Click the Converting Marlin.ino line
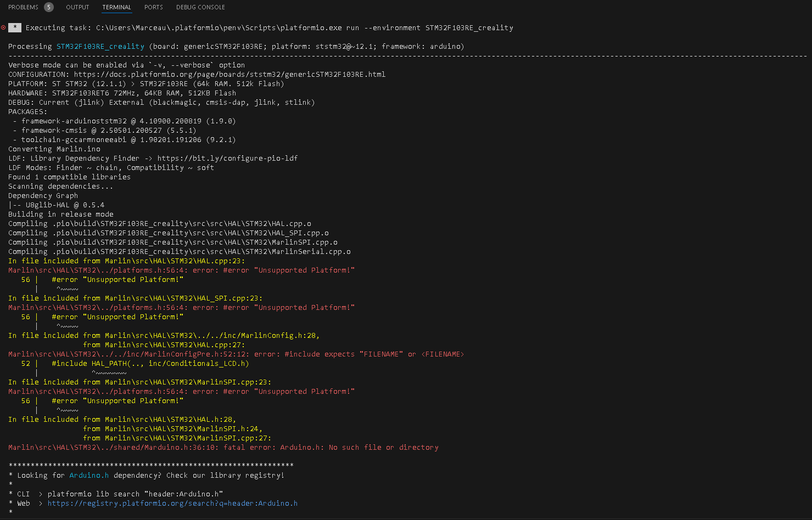812x520 pixels. (54, 149)
